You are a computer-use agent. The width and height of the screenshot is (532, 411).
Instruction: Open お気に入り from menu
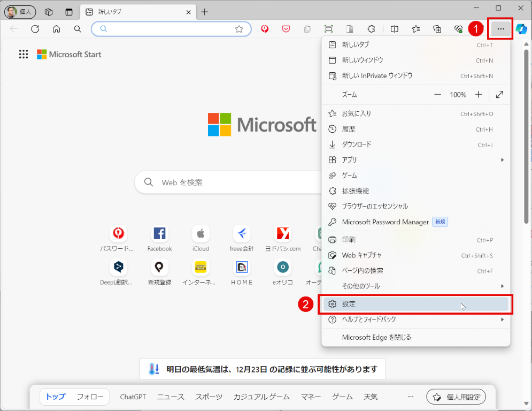415,113
